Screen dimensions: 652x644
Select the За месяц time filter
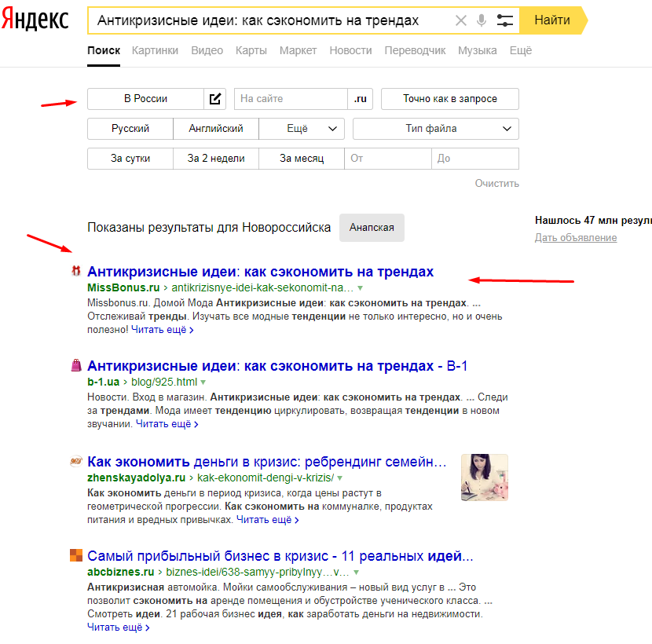pyautogui.click(x=302, y=159)
